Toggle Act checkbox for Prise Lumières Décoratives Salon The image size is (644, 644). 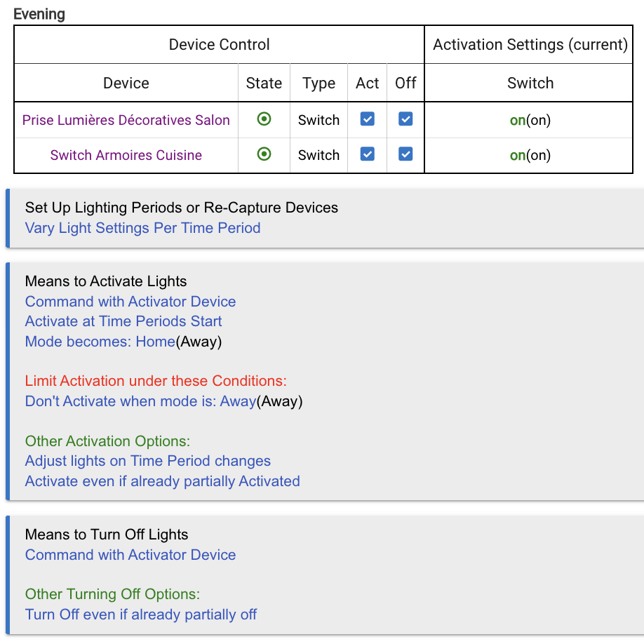[367, 119]
